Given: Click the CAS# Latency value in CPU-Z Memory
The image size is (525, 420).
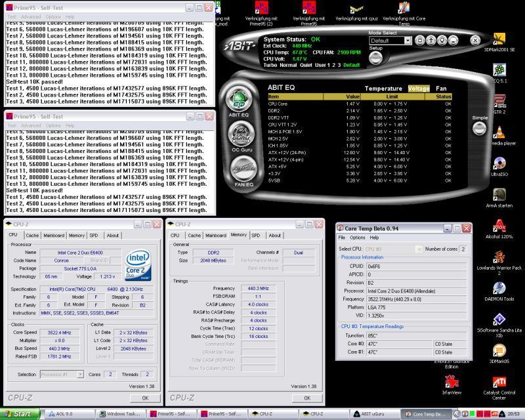Looking at the screenshot, I should 258,304.
